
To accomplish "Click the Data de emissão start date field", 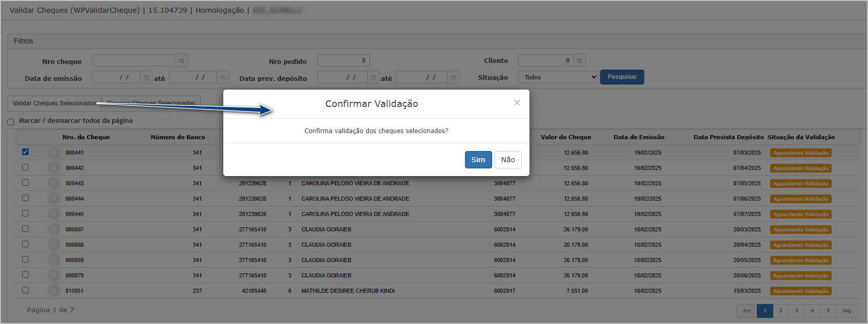I will coord(116,78).
